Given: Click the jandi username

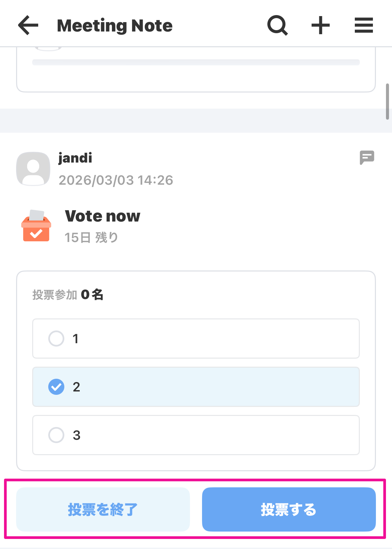Looking at the screenshot, I should click(x=75, y=158).
